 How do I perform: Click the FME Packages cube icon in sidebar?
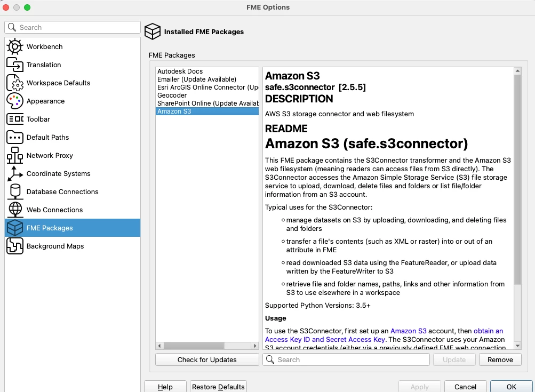pos(15,228)
